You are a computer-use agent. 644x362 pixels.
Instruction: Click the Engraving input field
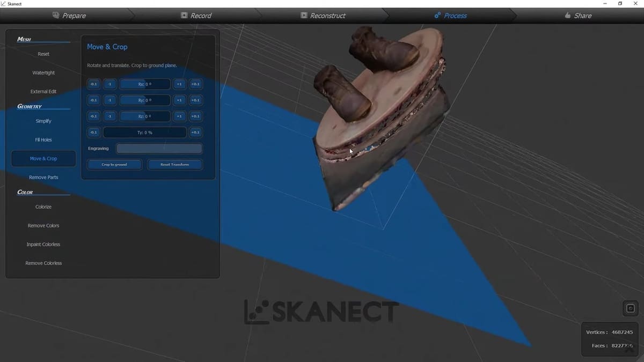(159, 148)
